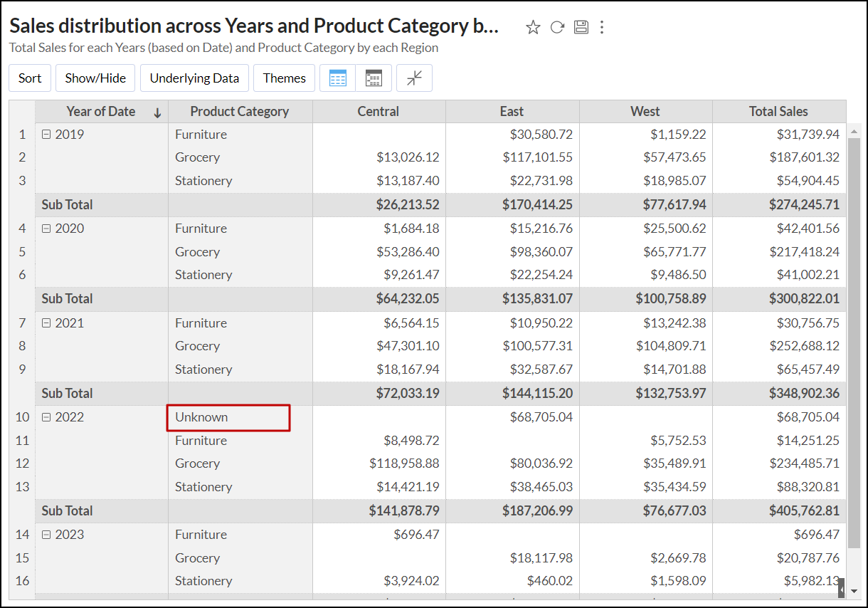Collapse the 2019 year group
Viewport: 868px width, 608px height.
click(46, 135)
